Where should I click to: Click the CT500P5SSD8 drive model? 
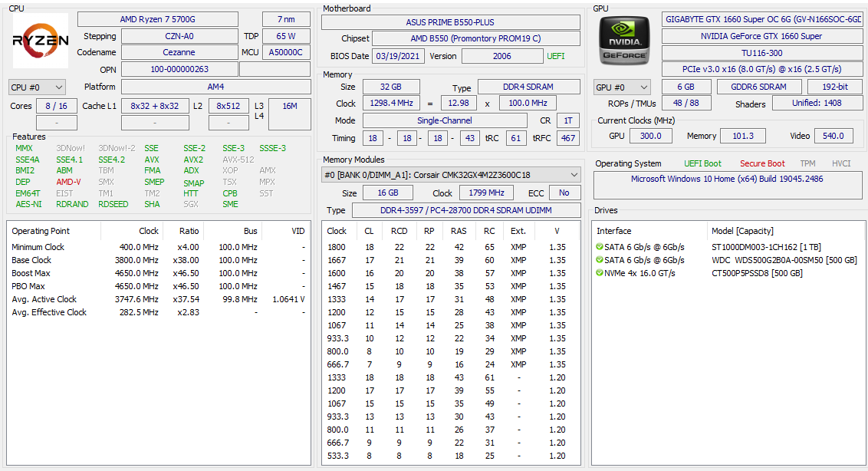[x=757, y=273]
